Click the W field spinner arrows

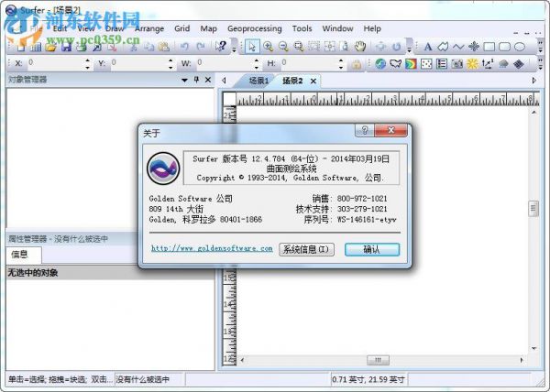pyautogui.click(x=257, y=64)
